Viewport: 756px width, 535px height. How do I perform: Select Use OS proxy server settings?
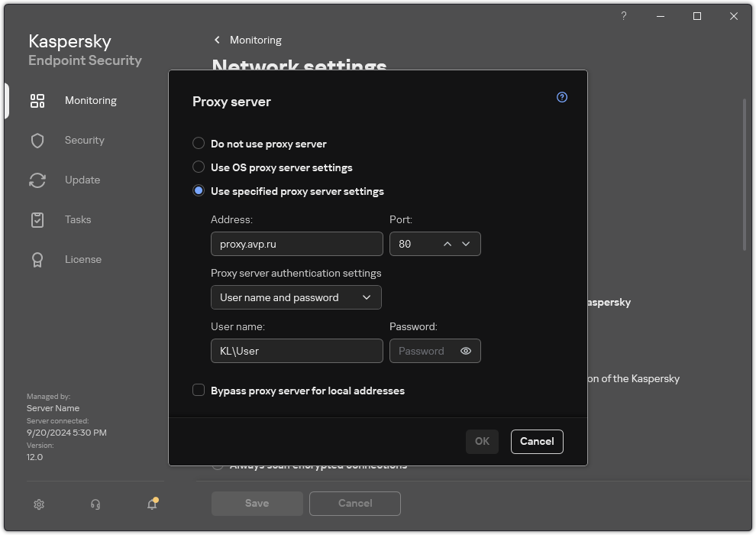(199, 167)
